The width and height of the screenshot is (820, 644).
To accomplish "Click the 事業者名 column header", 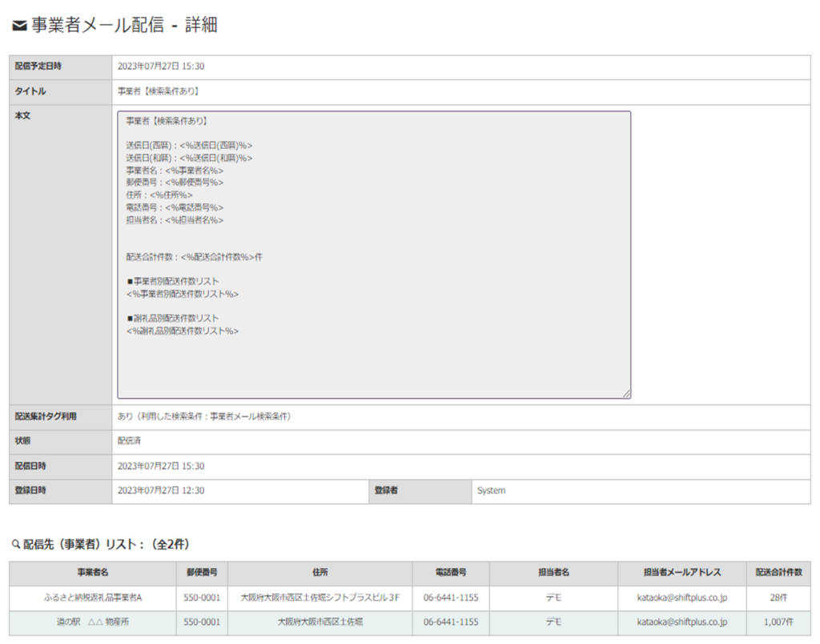I will tap(92, 573).
